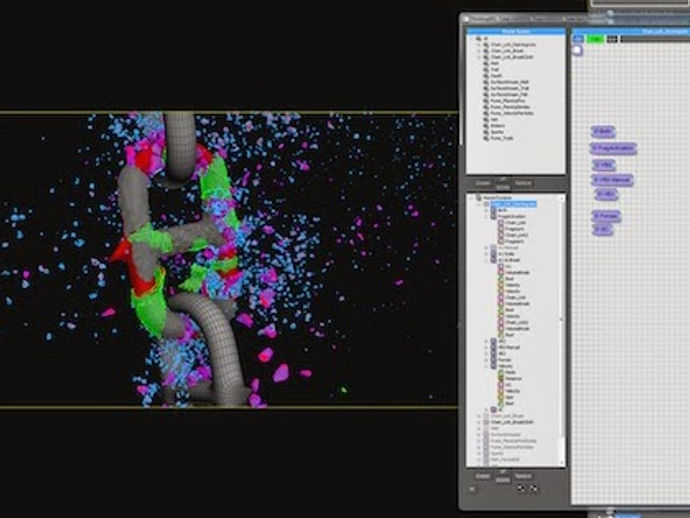Select the Spin operator row
This screenshot has width=690, height=518.
[509, 397]
